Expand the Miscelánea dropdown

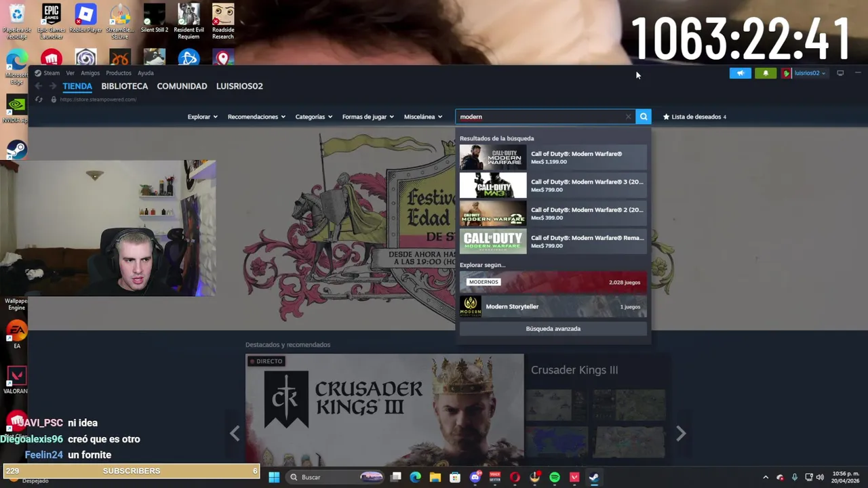pos(423,117)
